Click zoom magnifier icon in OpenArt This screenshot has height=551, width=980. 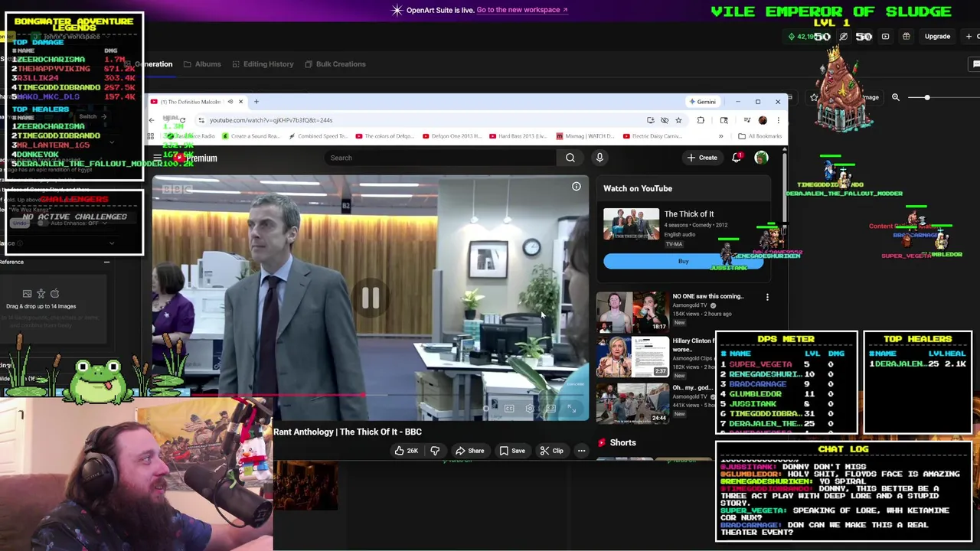coord(896,97)
